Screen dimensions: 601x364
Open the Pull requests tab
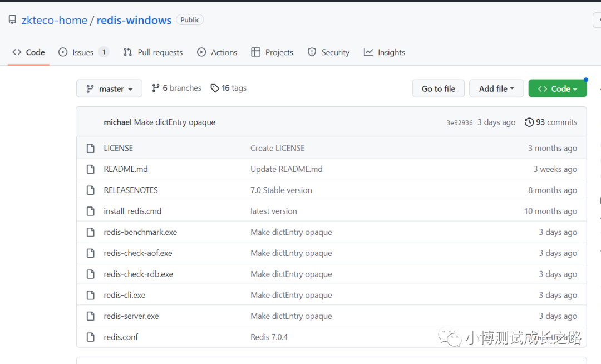[153, 52]
